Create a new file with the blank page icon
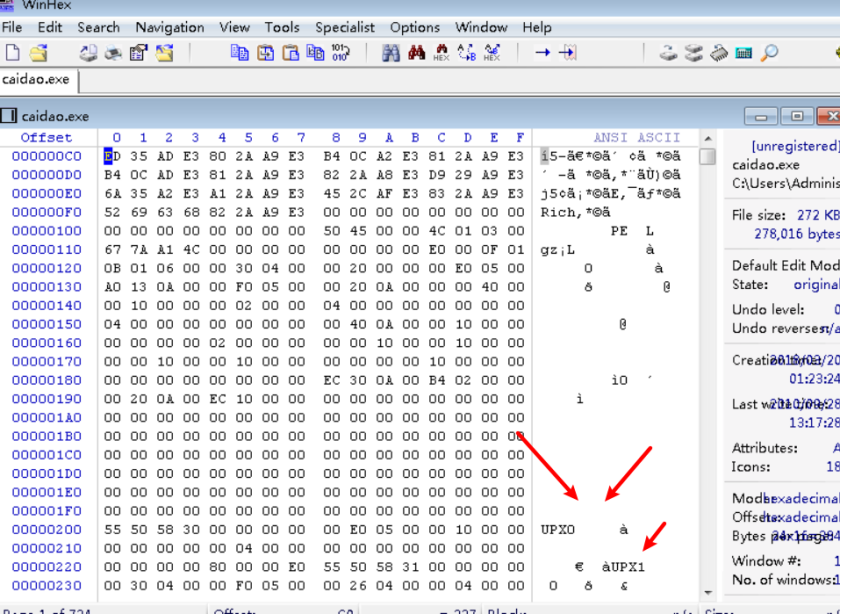The height and width of the screenshot is (614, 841). tap(12, 53)
